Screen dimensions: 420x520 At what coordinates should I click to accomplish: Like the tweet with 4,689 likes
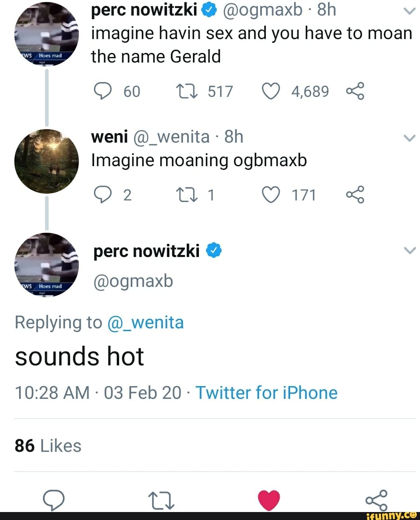pos(271,91)
